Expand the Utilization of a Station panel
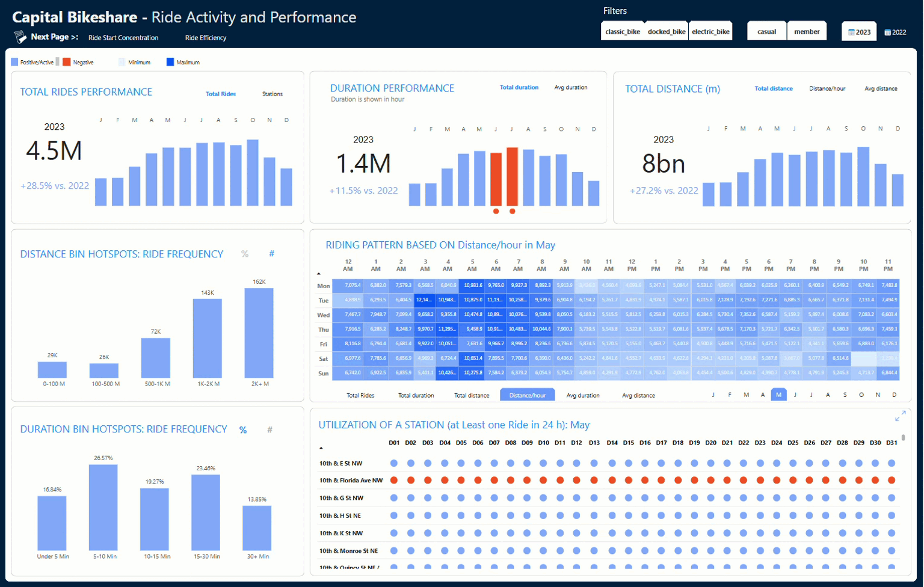Screen dimensions: 924x587 pos(900,416)
